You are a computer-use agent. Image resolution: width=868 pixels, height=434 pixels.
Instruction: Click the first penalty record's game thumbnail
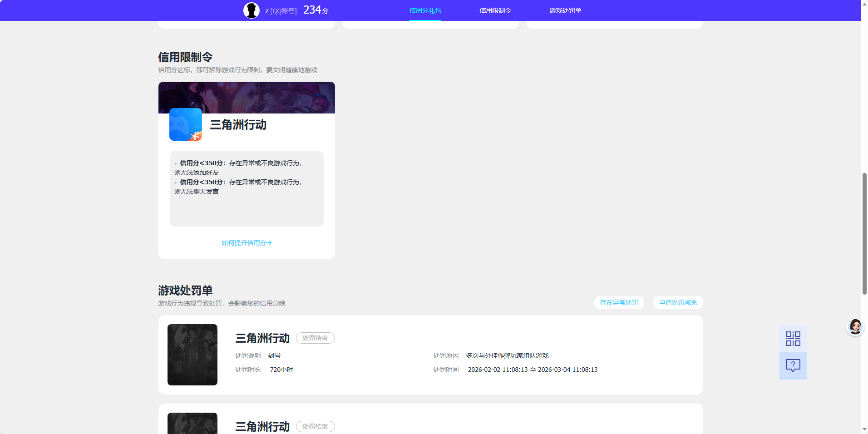pyautogui.click(x=192, y=355)
